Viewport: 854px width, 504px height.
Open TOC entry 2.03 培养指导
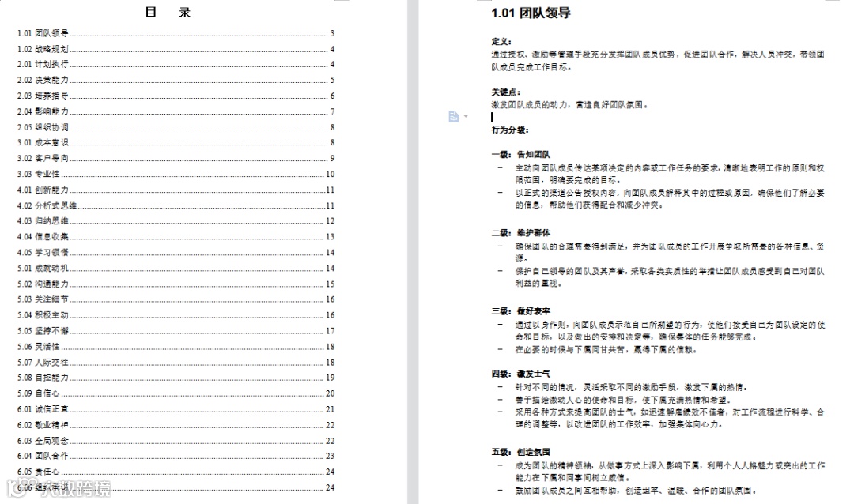point(176,96)
